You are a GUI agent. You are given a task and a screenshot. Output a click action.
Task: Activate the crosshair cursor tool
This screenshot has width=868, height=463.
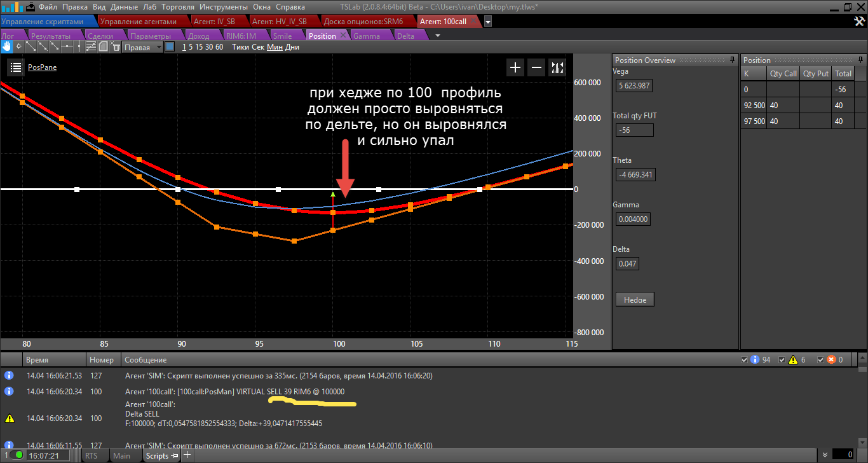(x=18, y=46)
